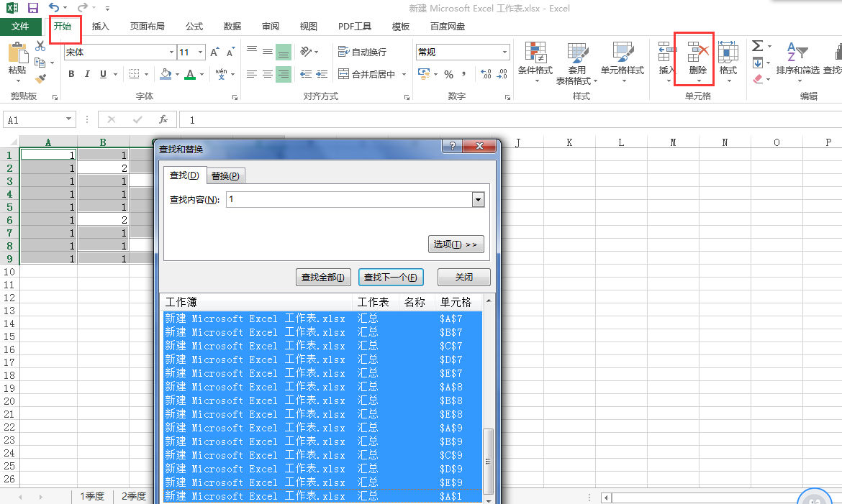842x504 pixels.
Task: Click 合并后居中 merge and center
Action: tap(367, 74)
